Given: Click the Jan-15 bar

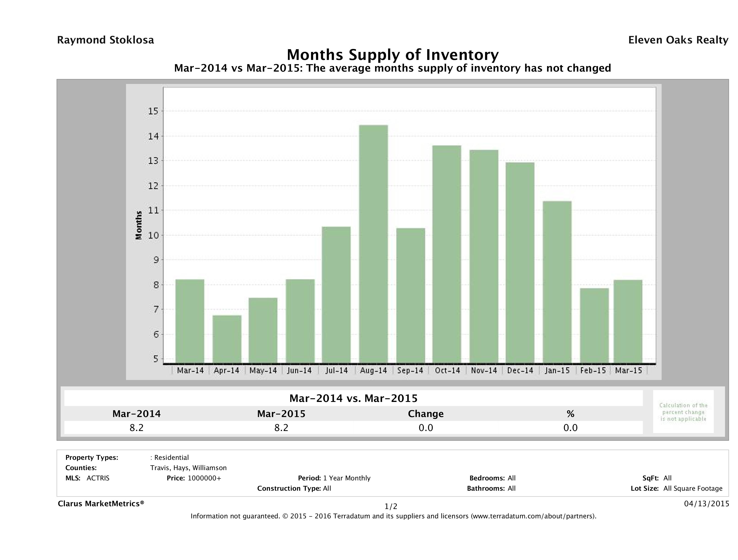Looking at the screenshot, I should pyautogui.click(x=557, y=282).
